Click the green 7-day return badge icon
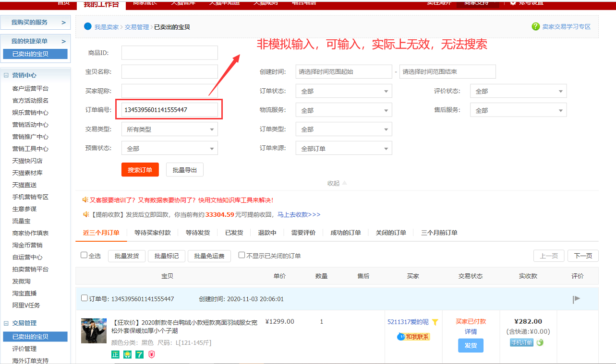The image size is (616, 364). click(139, 354)
